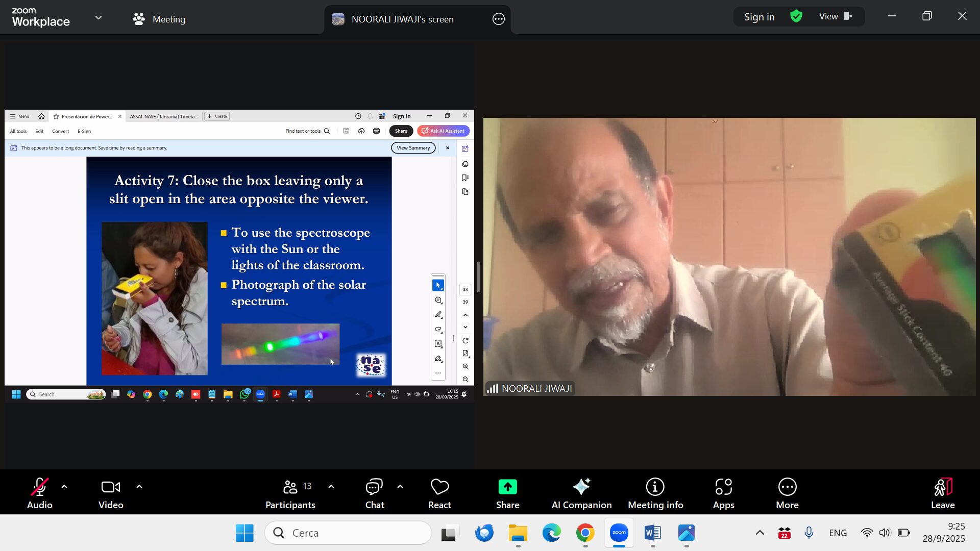Expand the video options arrow

139,487
